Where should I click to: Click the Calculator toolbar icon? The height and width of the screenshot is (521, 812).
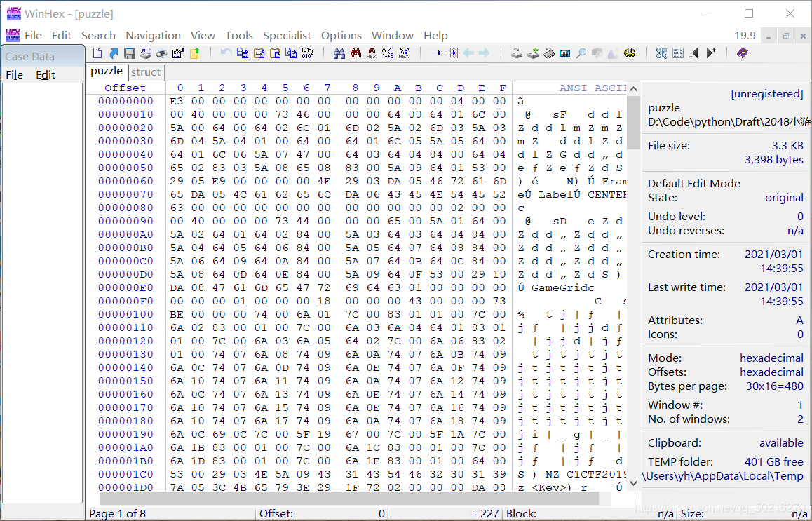pos(565,53)
